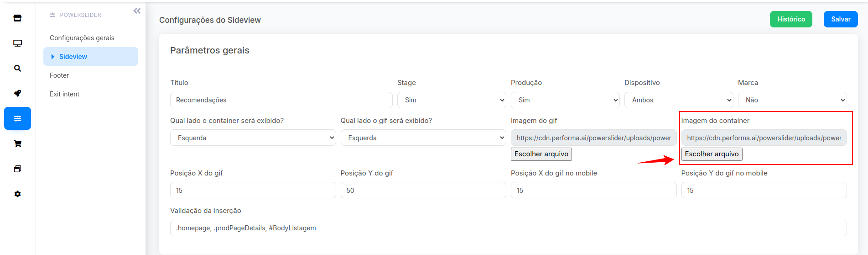Open the shopping cart icon

click(17, 144)
